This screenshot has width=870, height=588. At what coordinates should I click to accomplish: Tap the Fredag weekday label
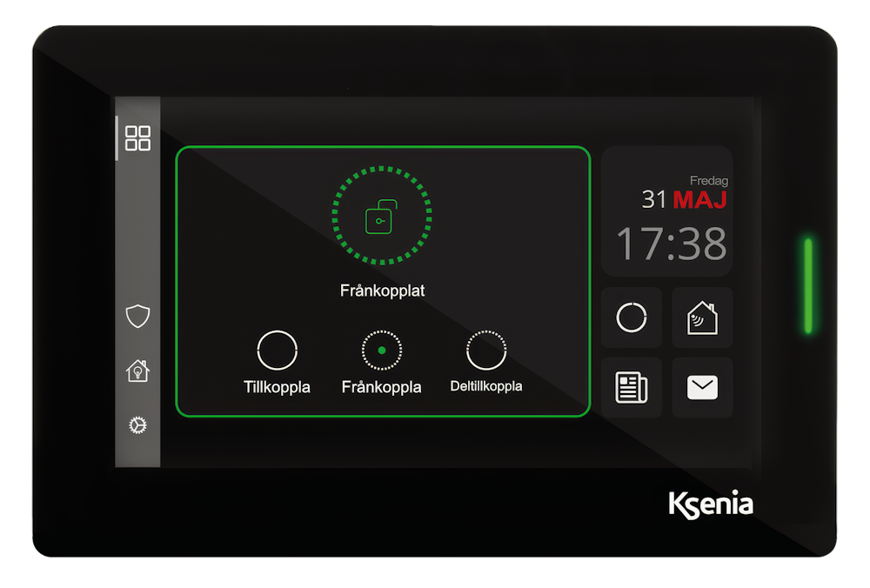(x=708, y=181)
